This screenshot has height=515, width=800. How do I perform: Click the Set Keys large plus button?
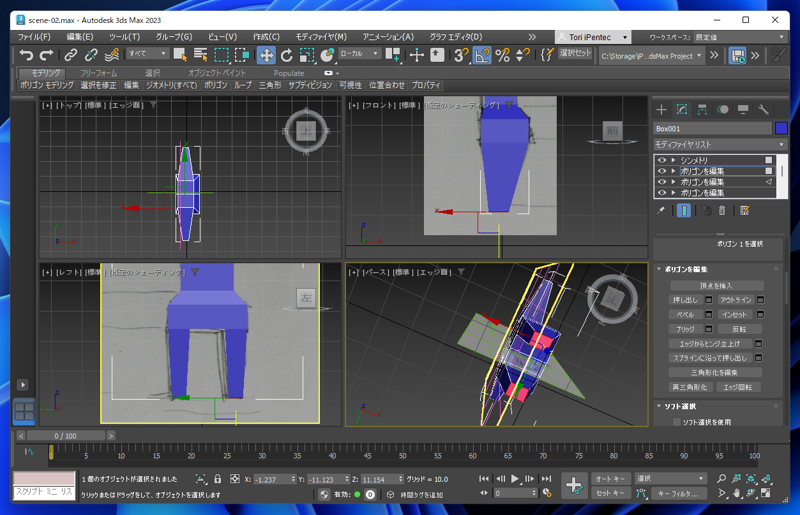[573, 485]
